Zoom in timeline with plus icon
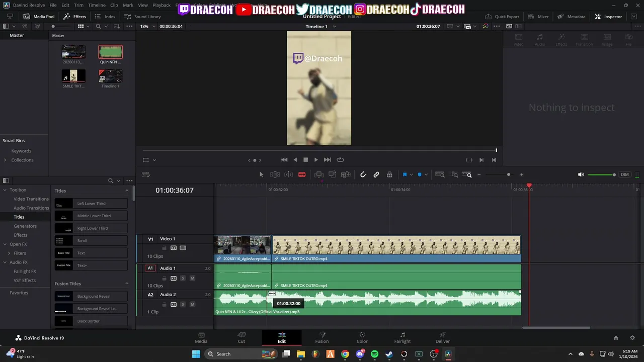 point(521,174)
